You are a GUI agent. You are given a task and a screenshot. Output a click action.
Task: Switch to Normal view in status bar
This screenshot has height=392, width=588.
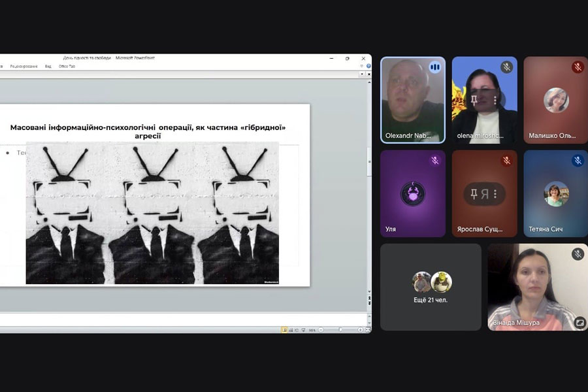(284, 330)
